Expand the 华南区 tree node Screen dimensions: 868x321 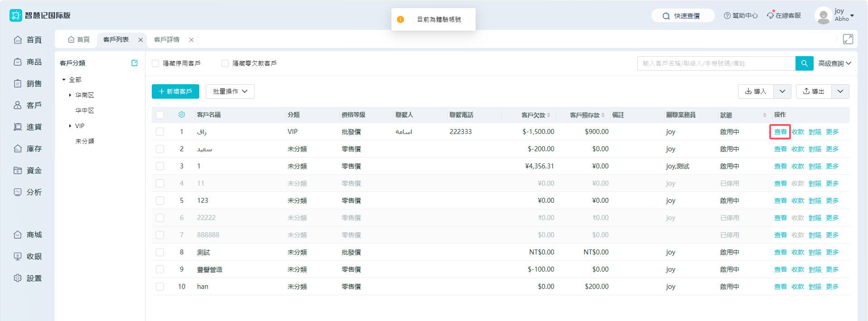(70, 95)
